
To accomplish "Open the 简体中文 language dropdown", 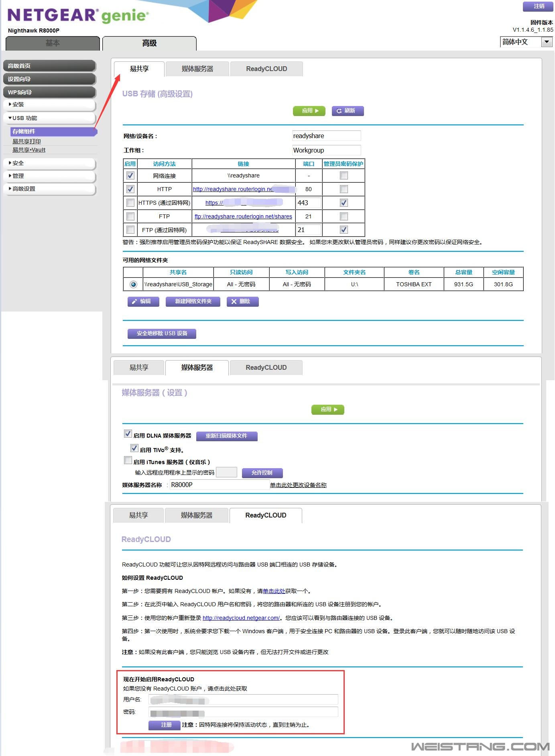I will pos(526,42).
